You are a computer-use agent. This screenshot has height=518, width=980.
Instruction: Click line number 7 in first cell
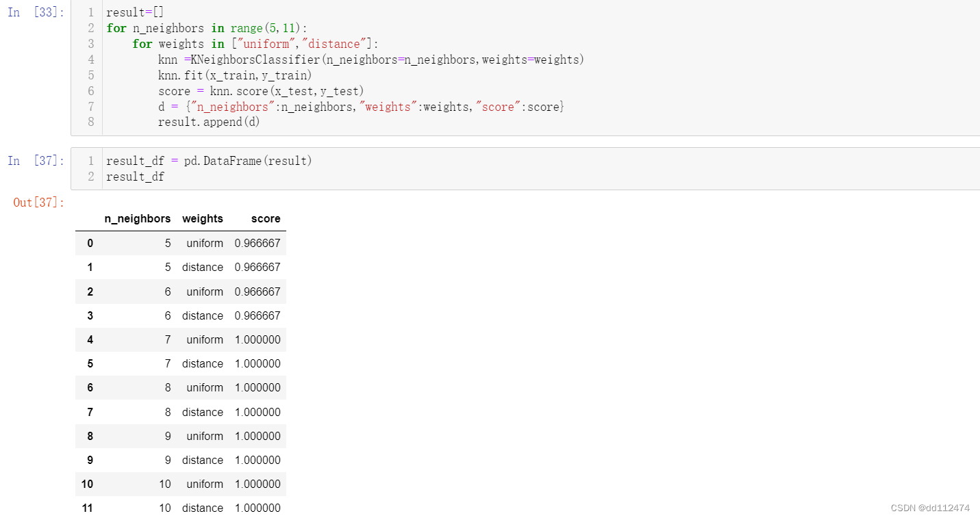tap(91, 107)
